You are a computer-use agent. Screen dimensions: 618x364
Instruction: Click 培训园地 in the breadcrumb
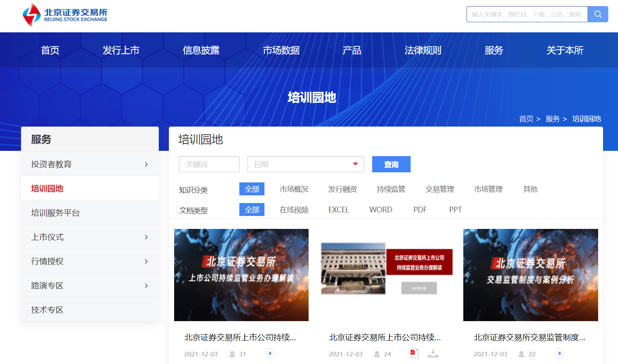point(586,119)
